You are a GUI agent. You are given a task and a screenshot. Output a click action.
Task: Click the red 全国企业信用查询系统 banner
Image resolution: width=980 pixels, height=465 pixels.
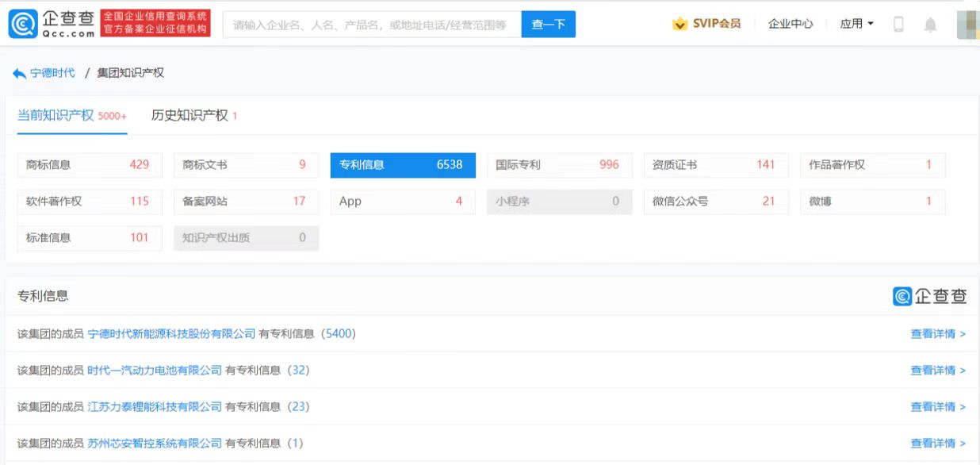click(x=155, y=24)
